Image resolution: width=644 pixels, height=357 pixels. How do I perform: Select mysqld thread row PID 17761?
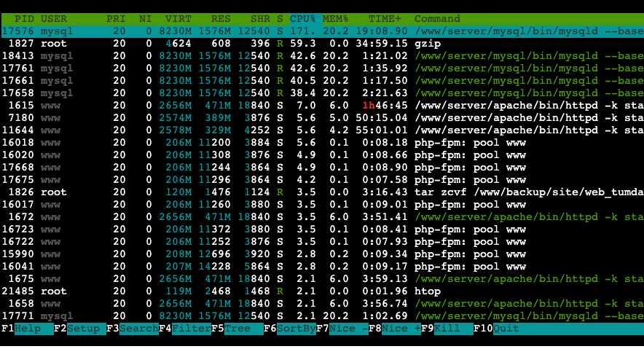[x=323, y=68]
